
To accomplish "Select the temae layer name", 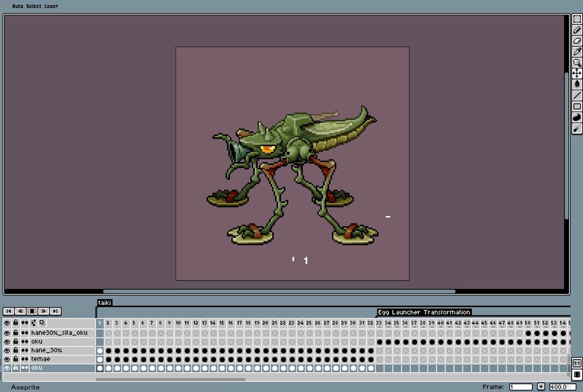I will [x=40, y=359].
